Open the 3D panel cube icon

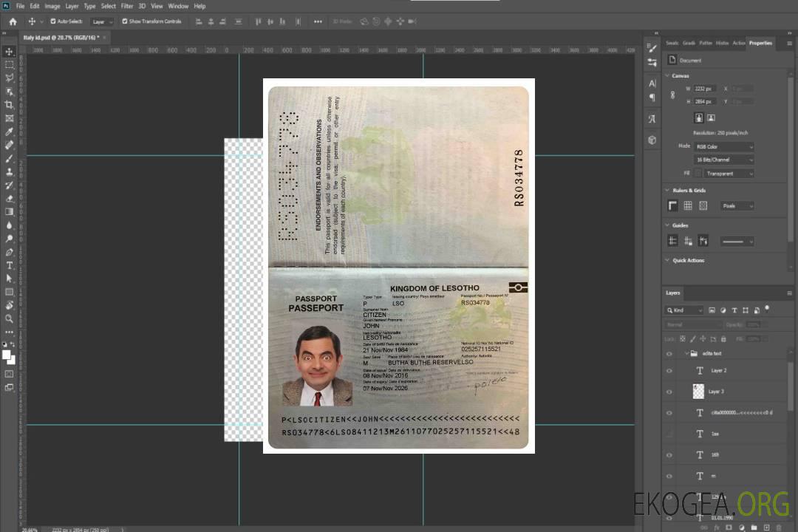tap(652, 140)
